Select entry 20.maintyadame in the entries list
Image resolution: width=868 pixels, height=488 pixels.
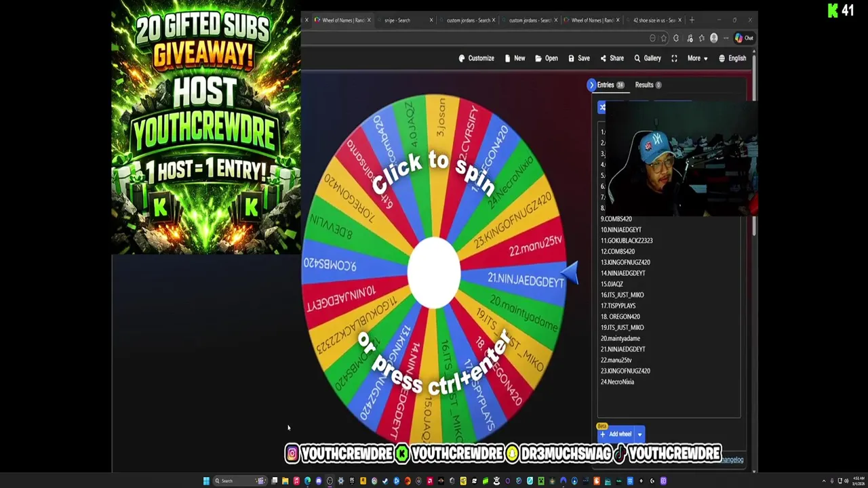pos(620,338)
